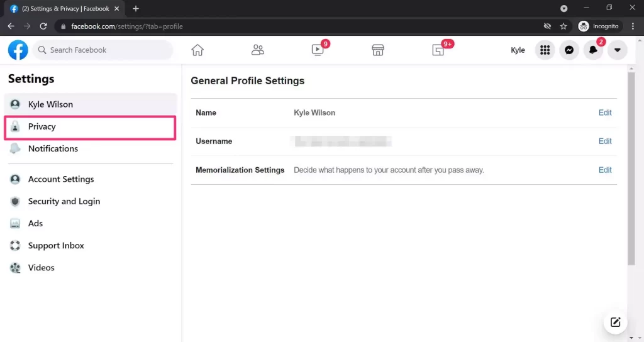Expand the Chrome tab search dropdown

pyautogui.click(x=563, y=8)
